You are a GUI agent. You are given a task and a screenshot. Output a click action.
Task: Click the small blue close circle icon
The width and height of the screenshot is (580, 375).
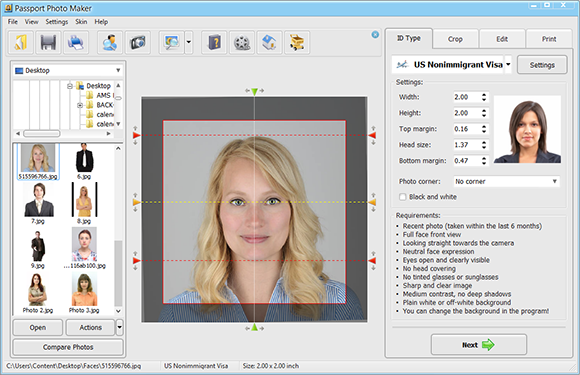coord(375,34)
